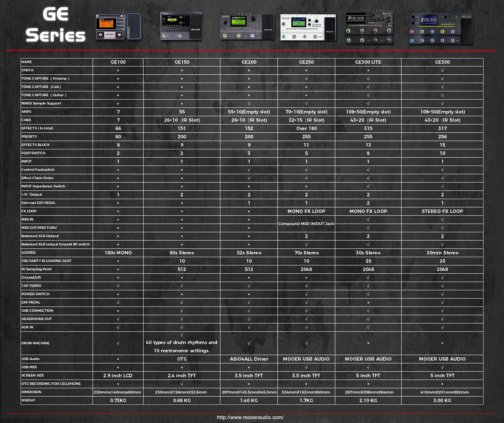Screen dimensions: 504x423
Task: Click the MOOER USB AUDIO cell for GE250
Action: (306, 359)
